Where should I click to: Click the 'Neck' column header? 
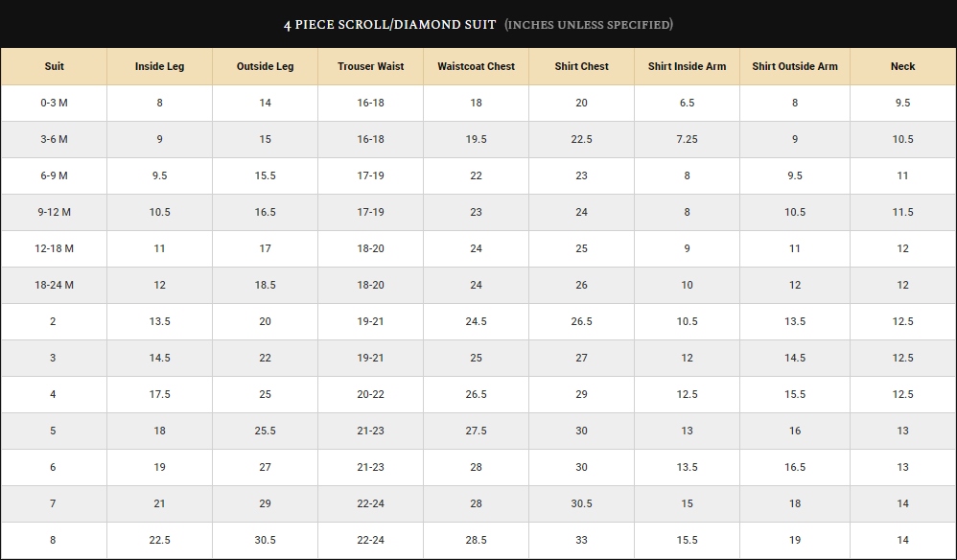click(x=902, y=67)
